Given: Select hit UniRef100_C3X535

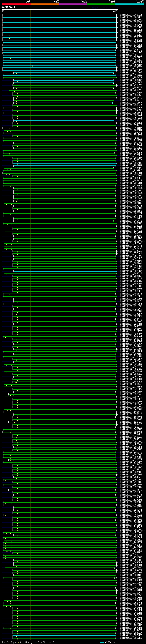Looking at the screenshot, I should [131, 110].
